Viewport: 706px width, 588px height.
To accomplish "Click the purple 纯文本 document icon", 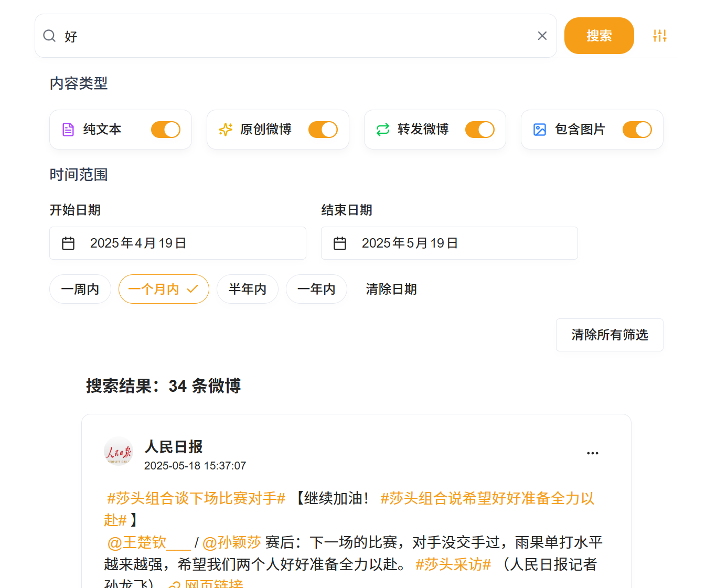I will coord(68,130).
